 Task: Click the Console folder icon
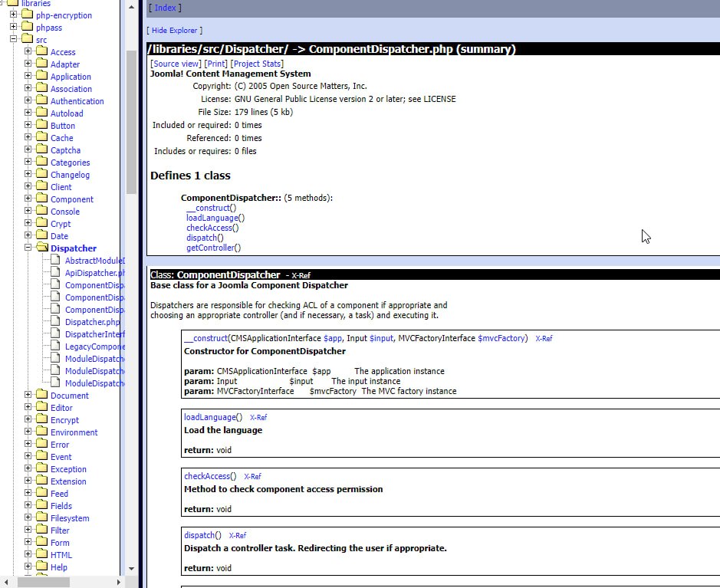tap(41, 211)
